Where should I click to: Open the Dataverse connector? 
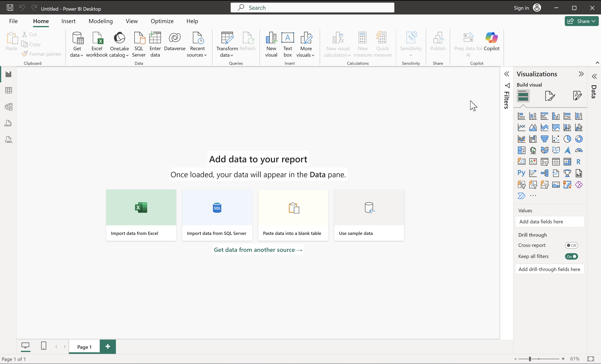point(175,42)
